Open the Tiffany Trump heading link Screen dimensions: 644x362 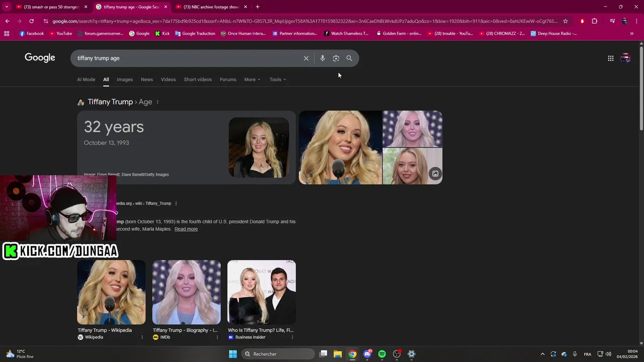pos(110,102)
